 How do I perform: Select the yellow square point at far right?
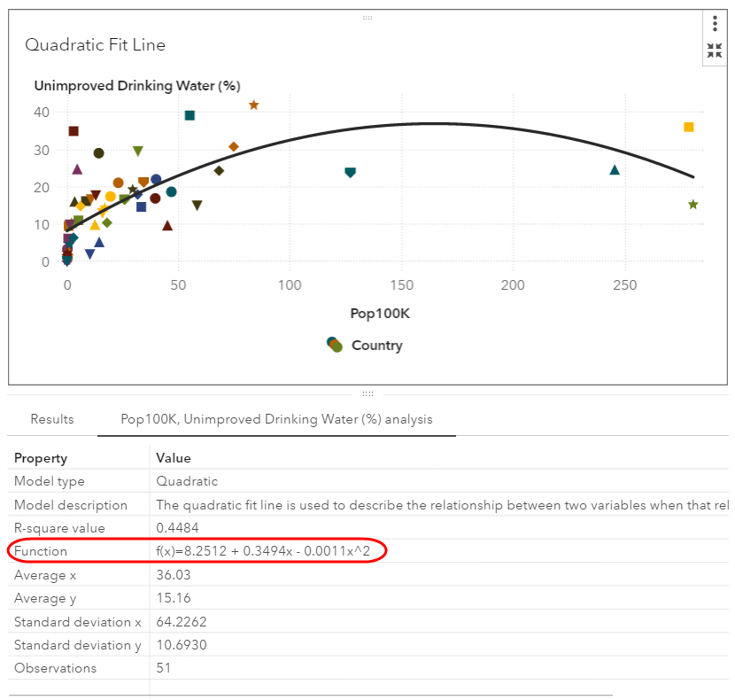(x=688, y=127)
